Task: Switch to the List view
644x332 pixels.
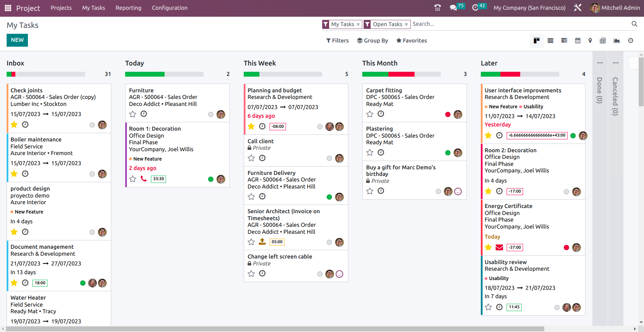Action: coord(550,40)
